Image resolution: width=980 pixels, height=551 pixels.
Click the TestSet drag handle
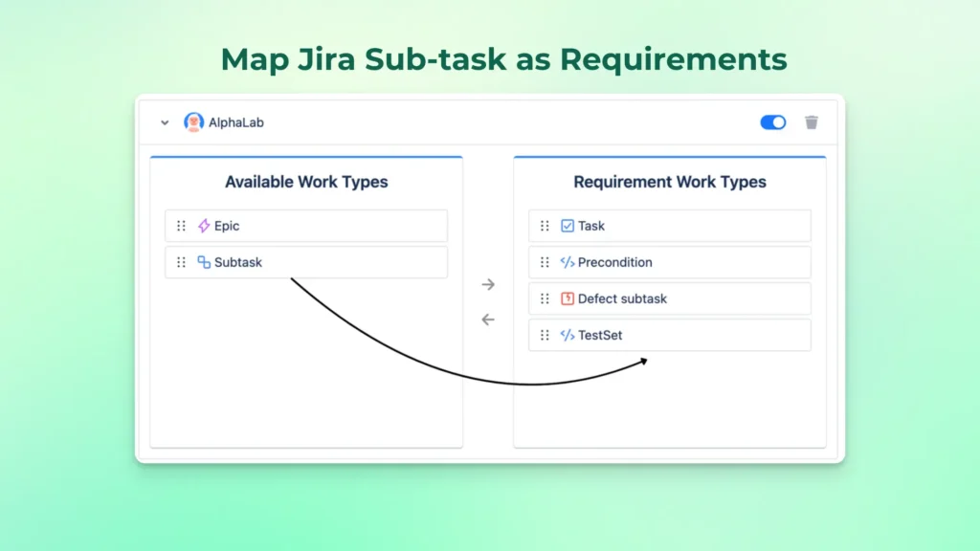(x=545, y=335)
